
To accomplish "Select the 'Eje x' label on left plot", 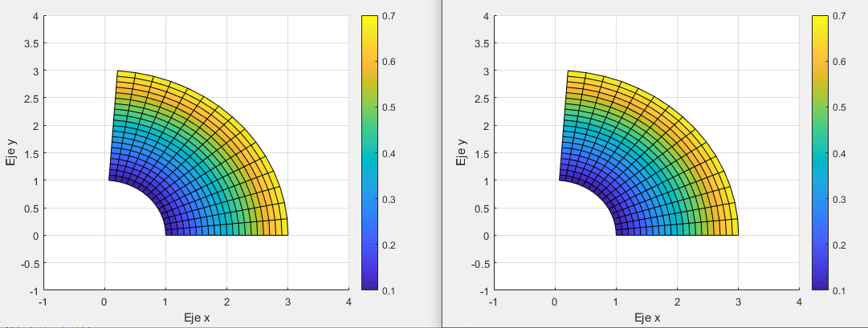I will tap(195, 318).
